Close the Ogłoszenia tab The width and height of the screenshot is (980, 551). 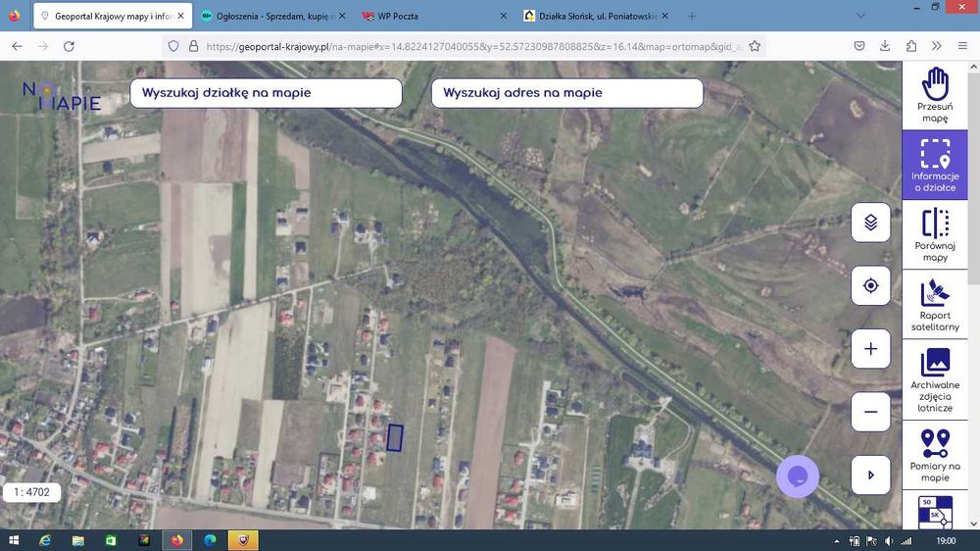(342, 17)
